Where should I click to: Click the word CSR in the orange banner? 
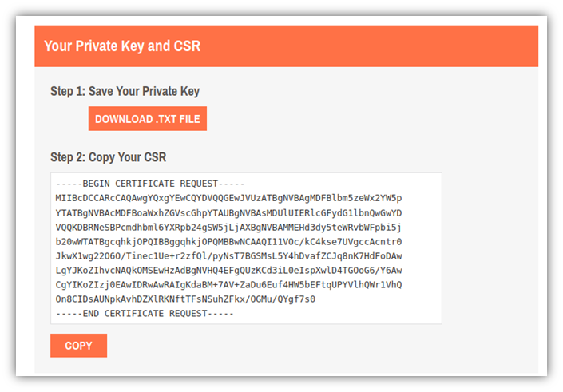pyautogui.click(x=187, y=46)
